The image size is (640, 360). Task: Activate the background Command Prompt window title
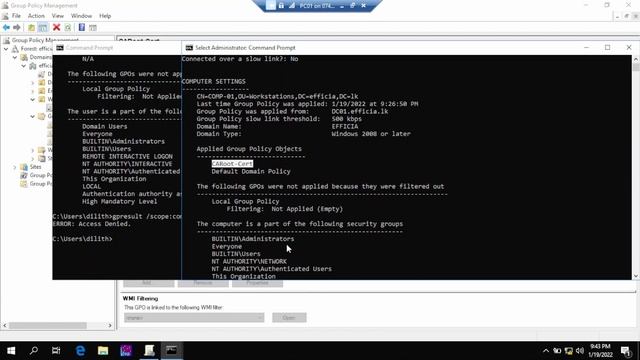(x=89, y=48)
